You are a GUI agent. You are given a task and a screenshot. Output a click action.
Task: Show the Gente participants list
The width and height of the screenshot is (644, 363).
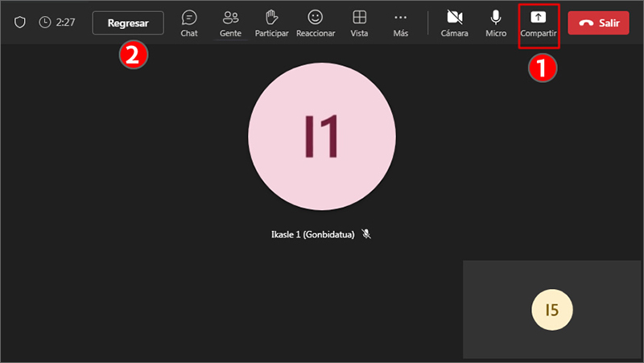point(230,23)
